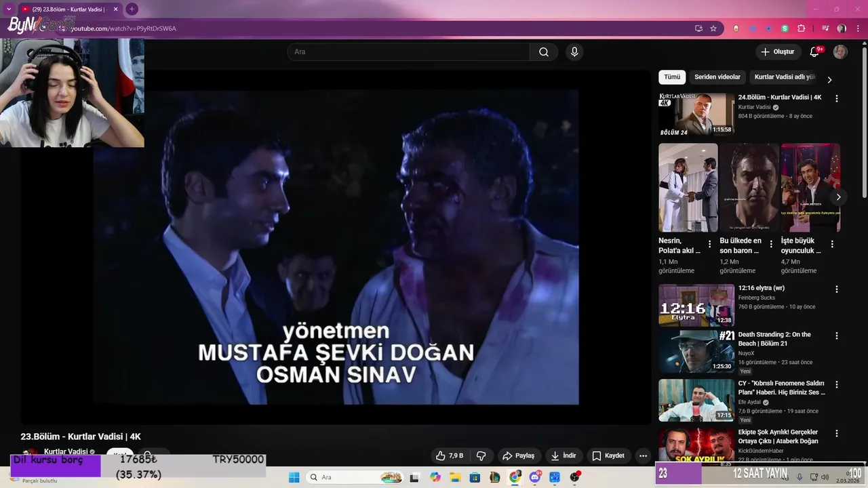The height and width of the screenshot is (488, 868).
Task: Open options for Death Stranding 2 video
Action: click(836, 335)
